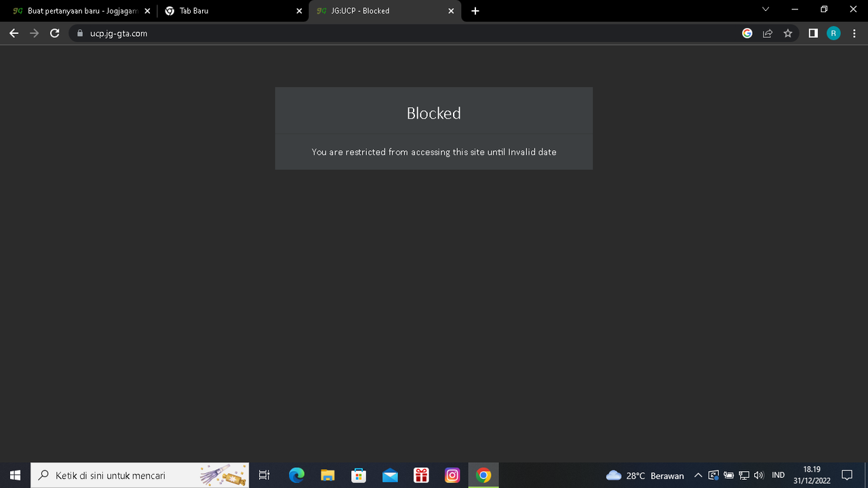Minimize the Chrome window

coord(796,9)
